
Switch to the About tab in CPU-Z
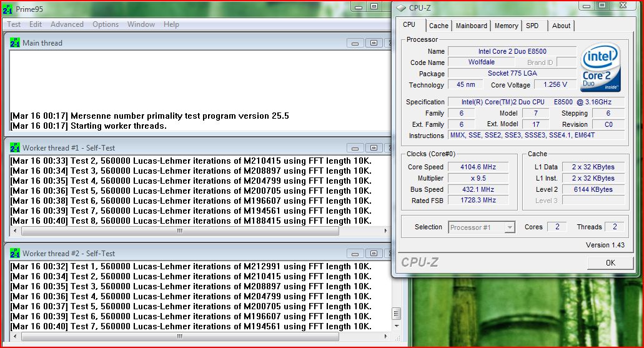pos(561,26)
